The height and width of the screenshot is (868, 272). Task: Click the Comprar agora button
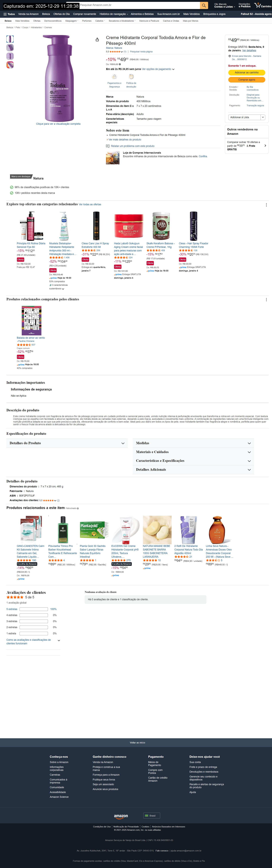(x=247, y=80)
